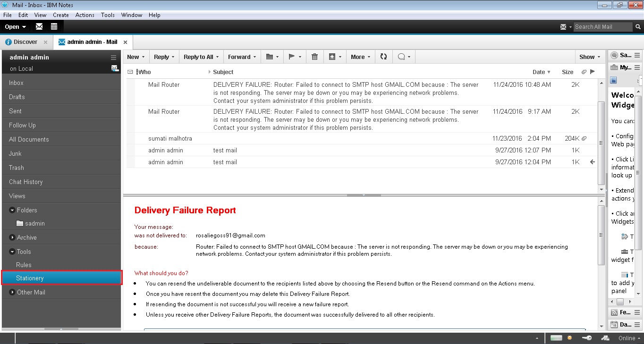
Task: Open the My Widgets panel menu icon
Action: pos(637,67)
